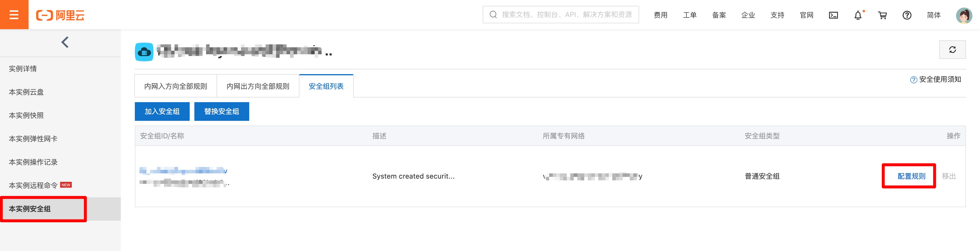Open the shopping cart
Image resolution: width=980 pixels, height=251 pixels.
click(882, 15)
